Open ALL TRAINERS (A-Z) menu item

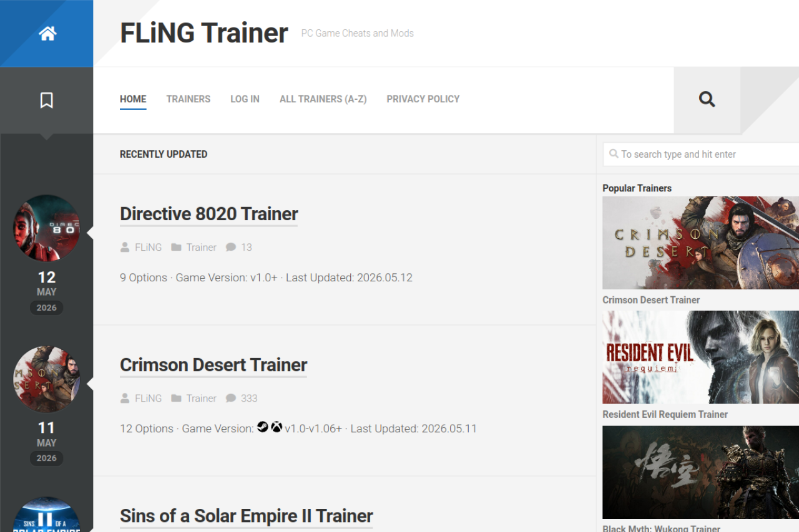(x=323, y=99)
